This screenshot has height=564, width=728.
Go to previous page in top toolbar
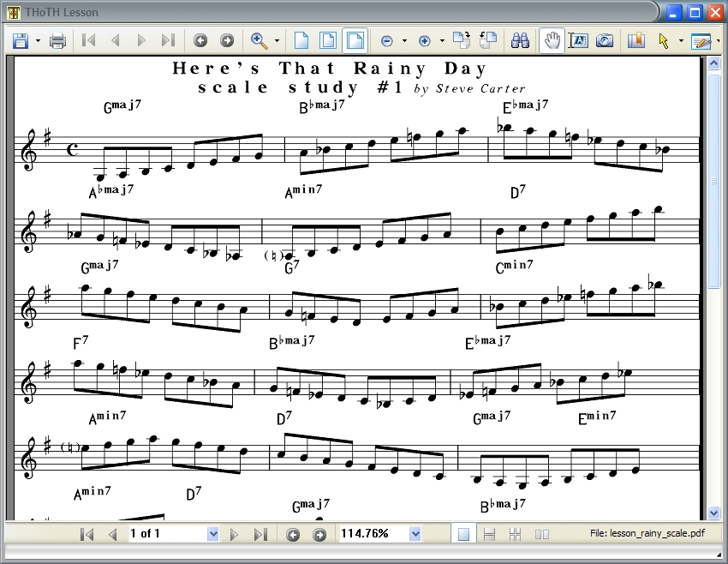(x=115, y=40)
